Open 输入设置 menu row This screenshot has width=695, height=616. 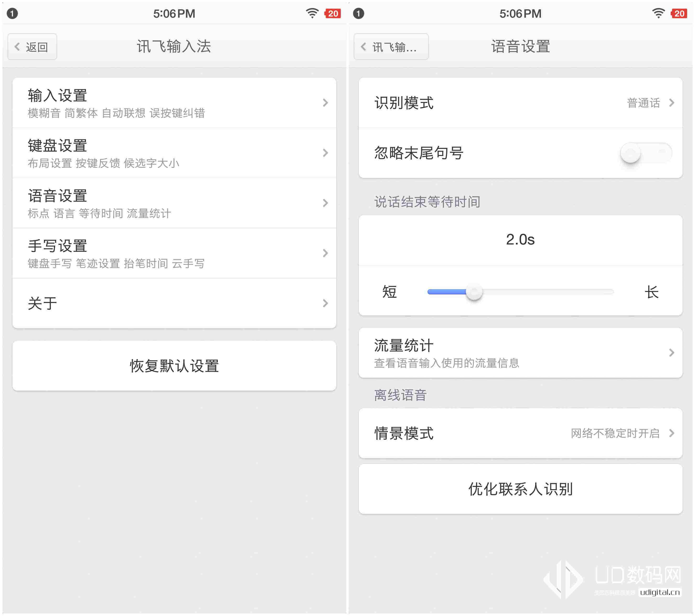pos(174,103)
